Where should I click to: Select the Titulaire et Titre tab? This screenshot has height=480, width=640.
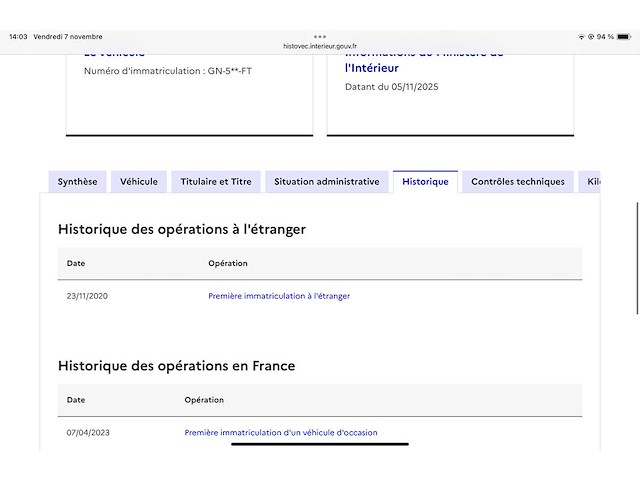coord(216,182)
